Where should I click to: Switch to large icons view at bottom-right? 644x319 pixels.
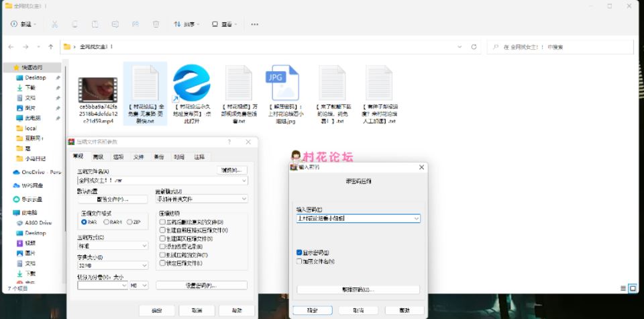pyautogui.click(x=633, y=288)
